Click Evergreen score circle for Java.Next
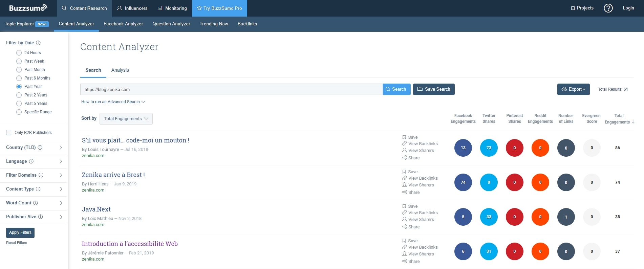 [x=592, y=217]
